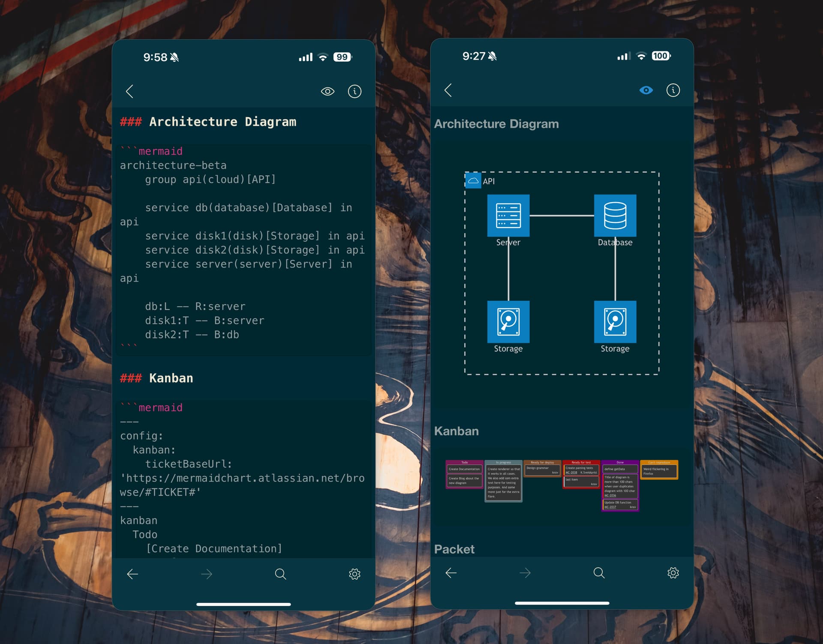Tap the back chevron in the left phone
The width and height of the screenshot is (823, 644).
(130, 91)
